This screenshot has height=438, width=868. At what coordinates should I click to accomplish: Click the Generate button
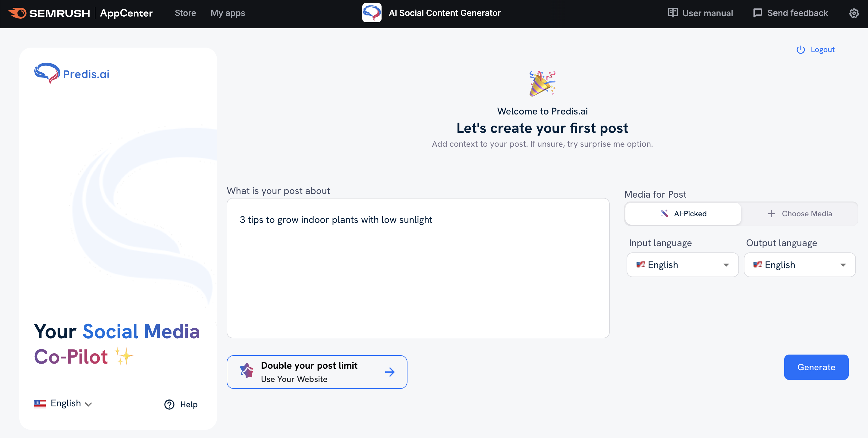coord(816,367)
